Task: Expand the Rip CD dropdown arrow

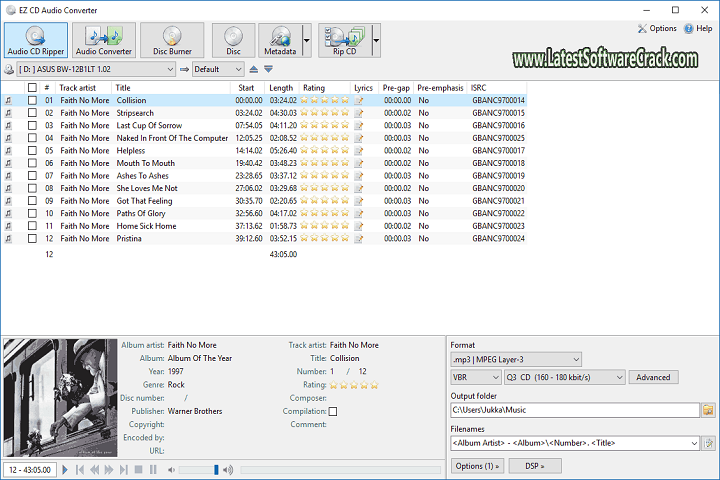Action: point(376,40)
